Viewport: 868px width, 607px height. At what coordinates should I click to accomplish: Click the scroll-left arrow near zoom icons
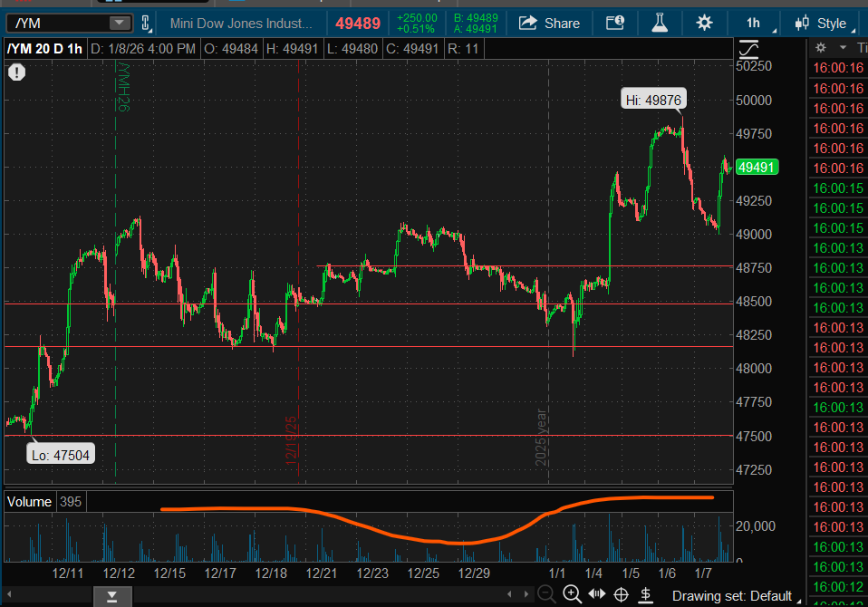509,594
